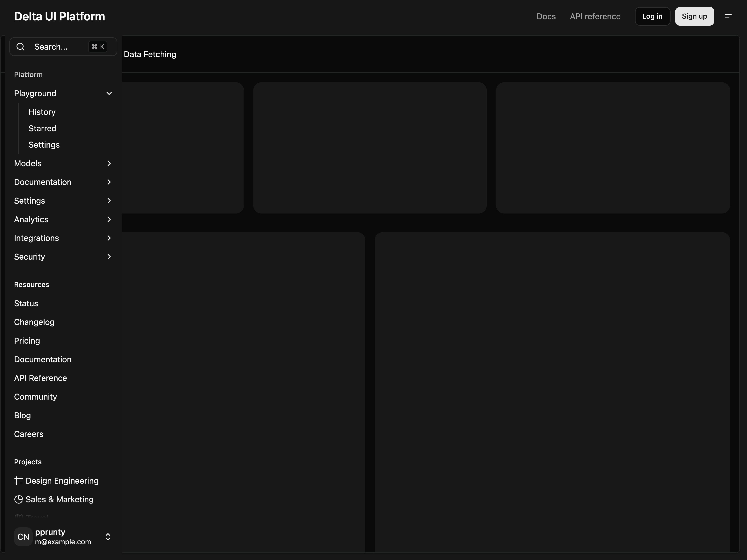
Task: Expand the Documentation platform section chevron
Action: click(x=109, y=182)
